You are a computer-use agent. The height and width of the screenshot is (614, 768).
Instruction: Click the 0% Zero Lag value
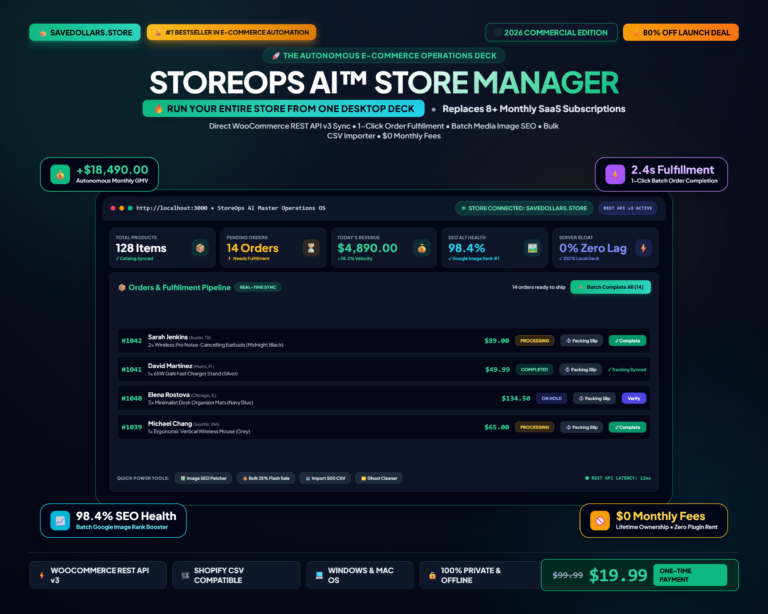click(593, 248)
